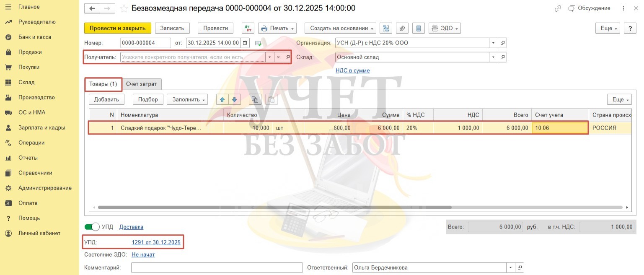Open Организация dropdown list arrow

(x=494, y=43)
